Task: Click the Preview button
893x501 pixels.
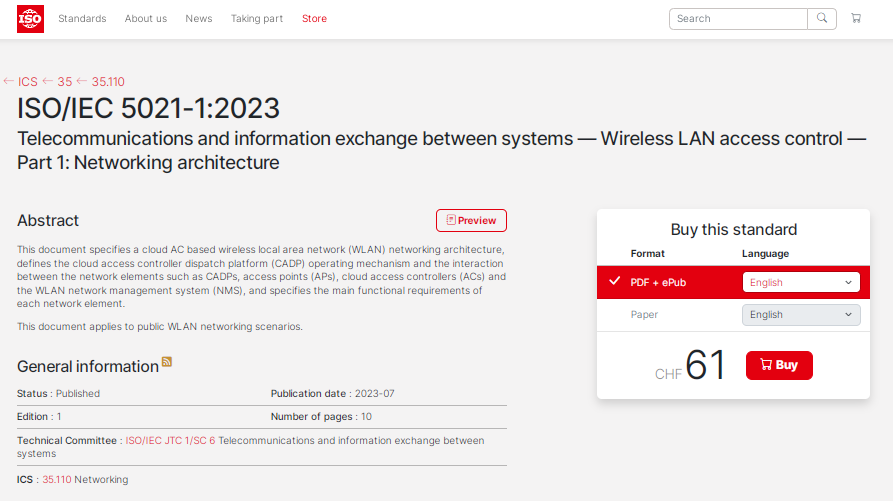Action: [471, 221]
